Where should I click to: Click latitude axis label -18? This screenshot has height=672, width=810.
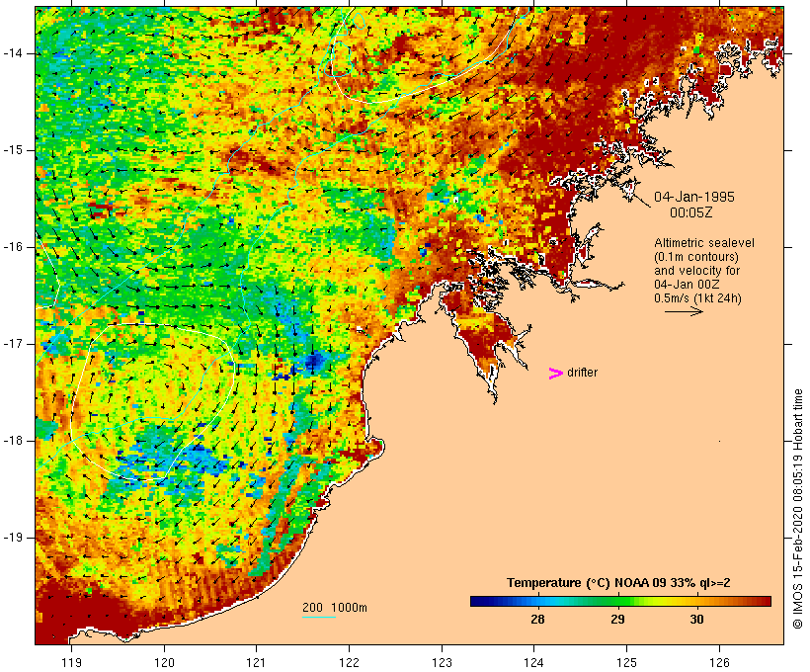click(x=13, y=441)
